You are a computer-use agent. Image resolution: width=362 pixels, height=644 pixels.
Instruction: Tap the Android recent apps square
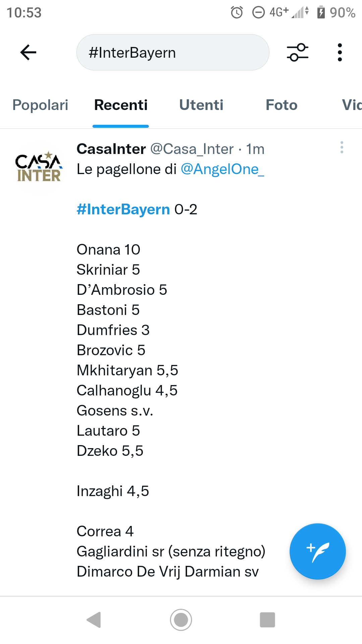pyautogui.click(x=267, y=620)
